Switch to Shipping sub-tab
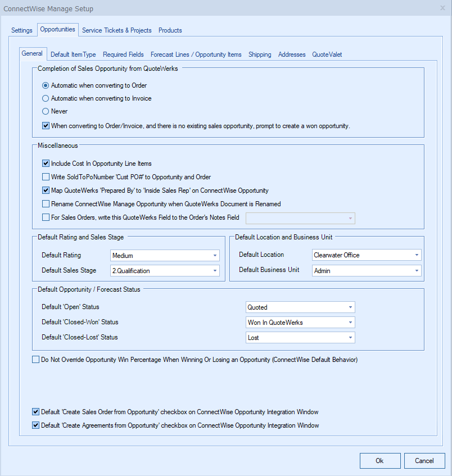Image resolution: width=452 pixels, height=476 pixels. [x=260, y=55]
